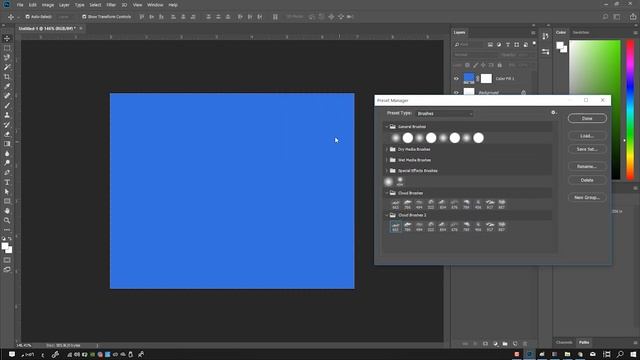This screenshot has width=640, height=360.
Task: Open the File menu
Action: pos(20,5)
